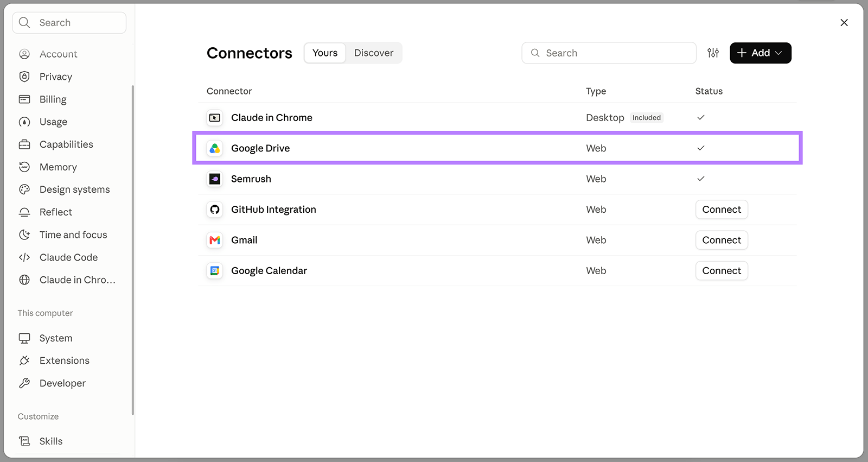868x462 pixels.
Task: Click the Reflect icon in sidebar
Action: pos(24,212)
